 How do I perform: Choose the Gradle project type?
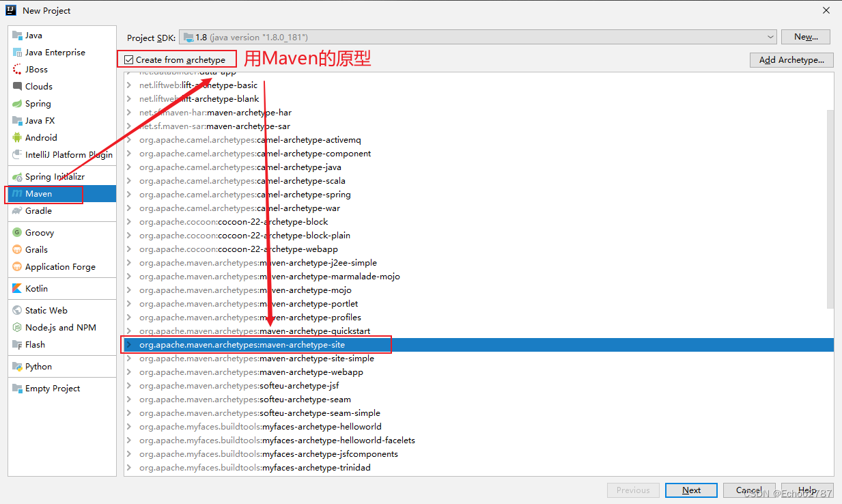[x=62, y=211]
